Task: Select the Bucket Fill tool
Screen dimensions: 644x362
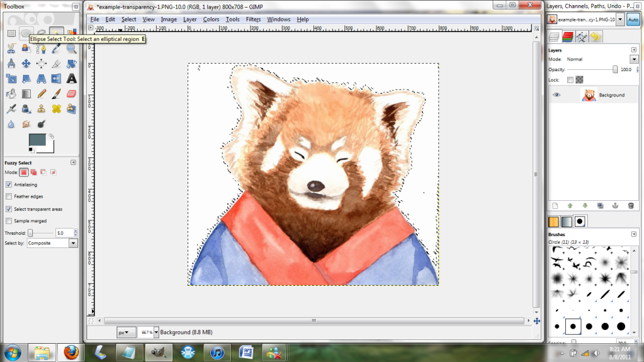Action: point(11,94)
